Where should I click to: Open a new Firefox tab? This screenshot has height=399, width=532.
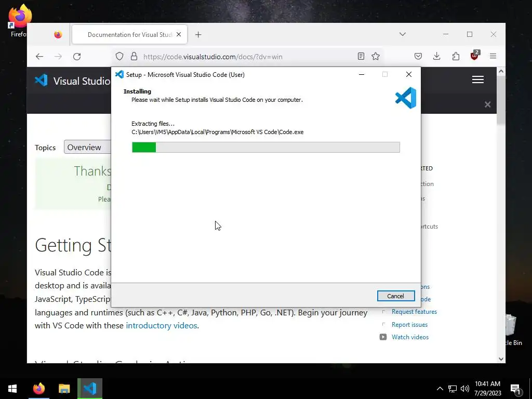coord(198,35)
